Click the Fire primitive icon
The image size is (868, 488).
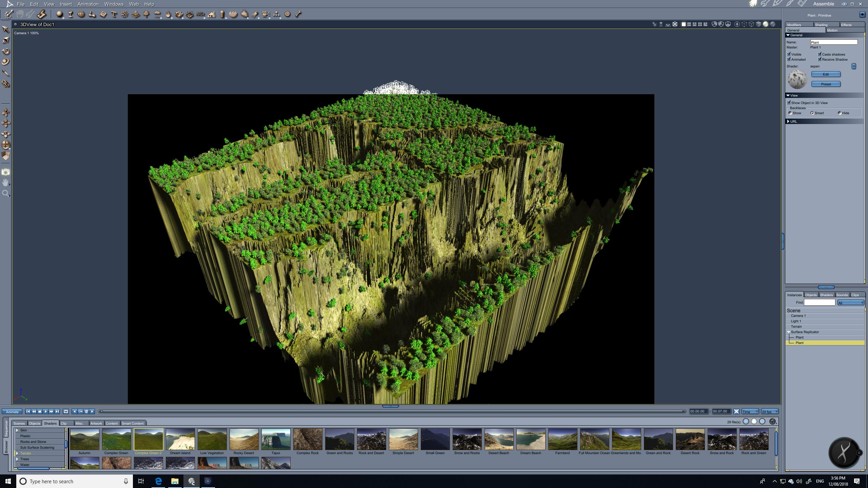(x=169, y=14)
